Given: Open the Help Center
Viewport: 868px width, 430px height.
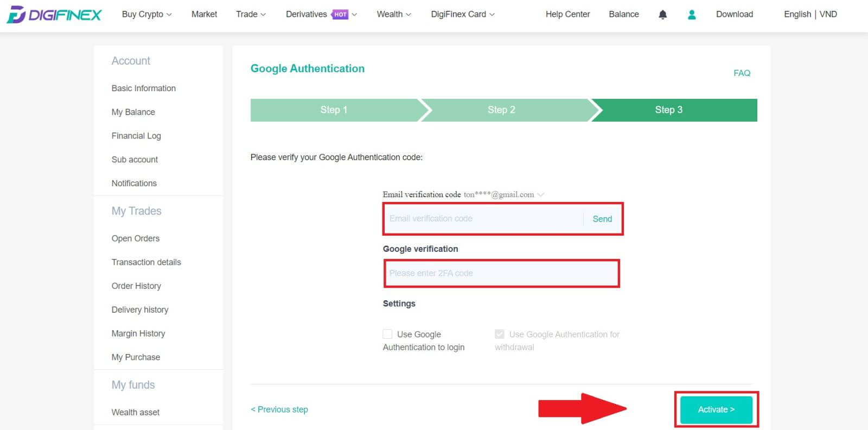Looking at the screenshot, I should (567, 14).
